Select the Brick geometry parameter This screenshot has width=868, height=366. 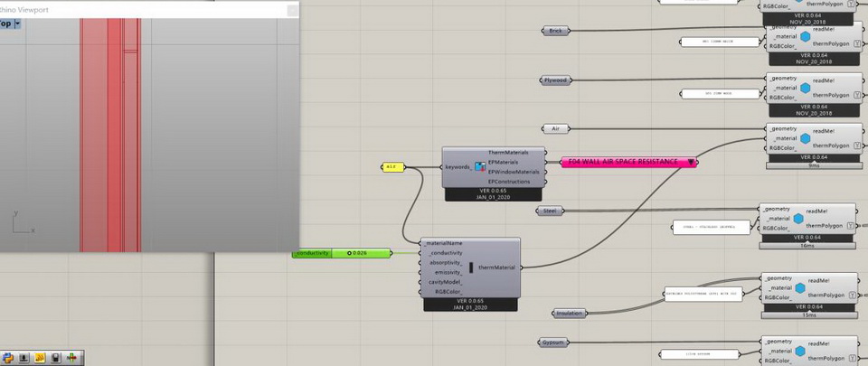pyautogui.click(x=556, y=31)
